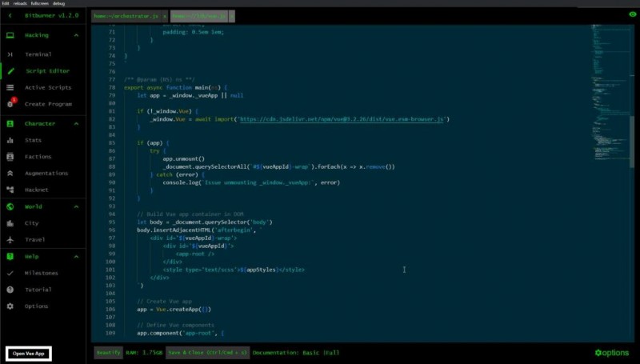
Task: Switch to the orchestrator.js tab
Action: tap(126, 16)
